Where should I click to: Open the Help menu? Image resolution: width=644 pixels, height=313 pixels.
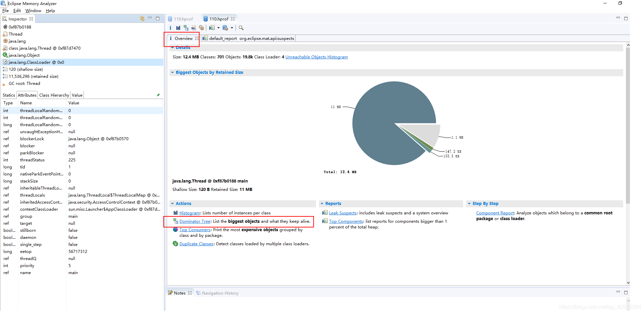point(50,11)
